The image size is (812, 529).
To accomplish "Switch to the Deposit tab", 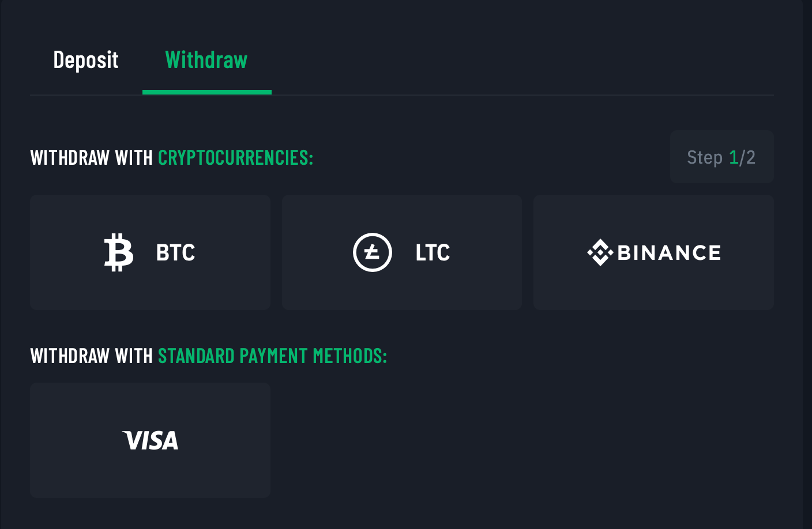I will (86, 60).
